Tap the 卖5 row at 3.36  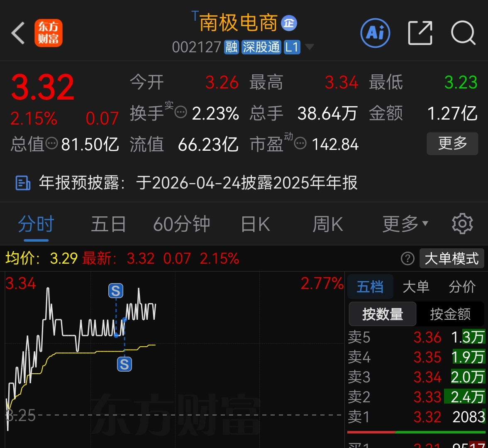pyautogui.click(x=417, y=337)
